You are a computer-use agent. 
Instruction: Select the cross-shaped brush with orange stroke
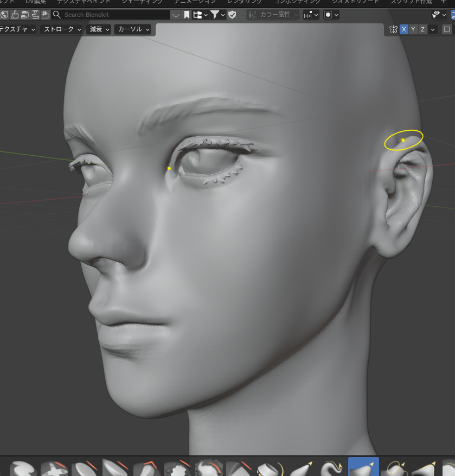click(54, 468)
